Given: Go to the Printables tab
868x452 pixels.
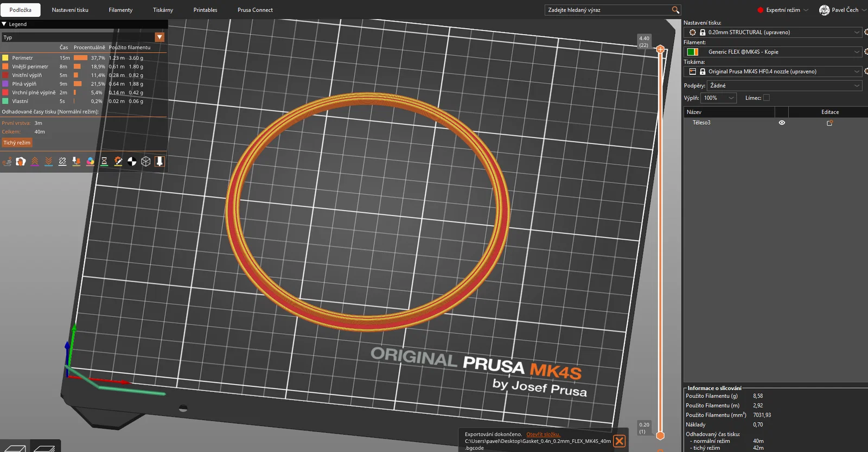Looking at the screenshot, I should [205, 10].
